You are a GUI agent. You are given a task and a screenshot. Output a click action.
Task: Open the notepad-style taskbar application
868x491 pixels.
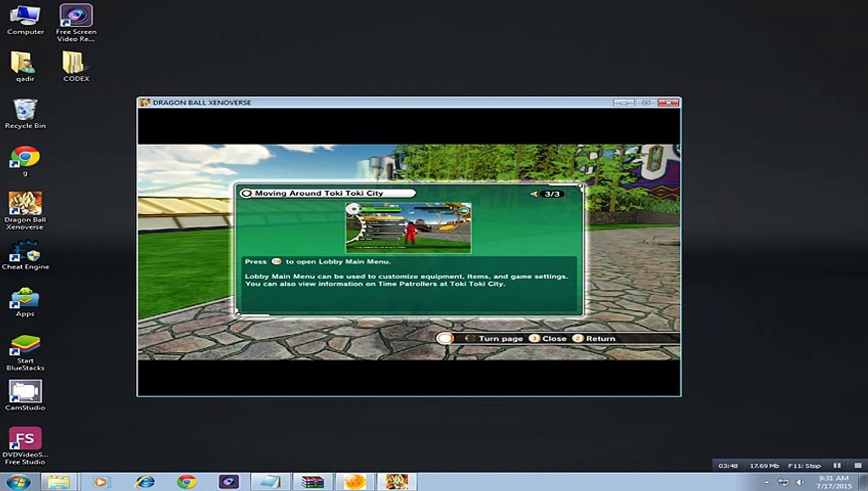[270, 481]
